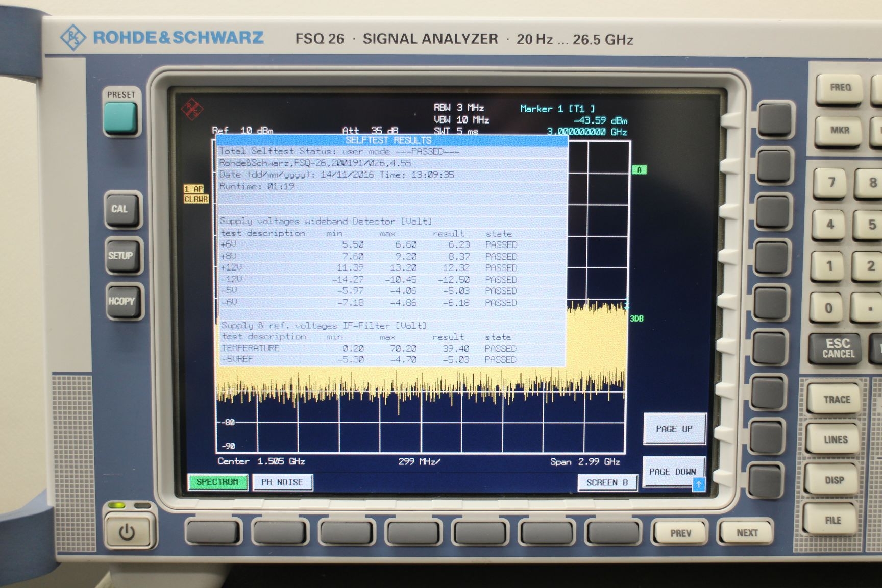Screen dimensions: 882x588
Task: Push the hotkey button below SPECTRUM tab
Action: (213, 532)
